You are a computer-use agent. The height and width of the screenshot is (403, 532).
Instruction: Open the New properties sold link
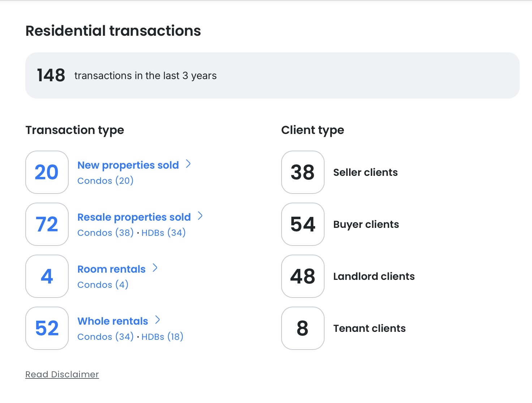point(128,165)
